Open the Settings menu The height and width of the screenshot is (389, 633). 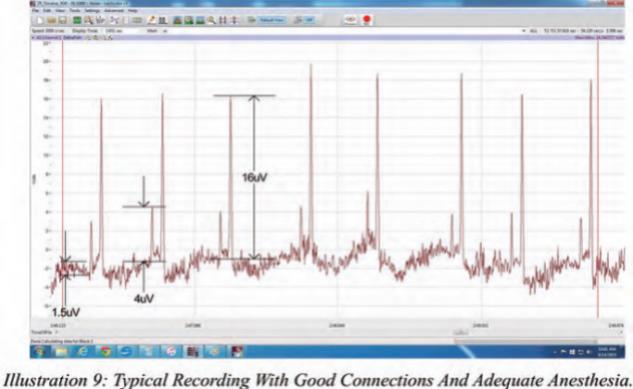(92, 10)
